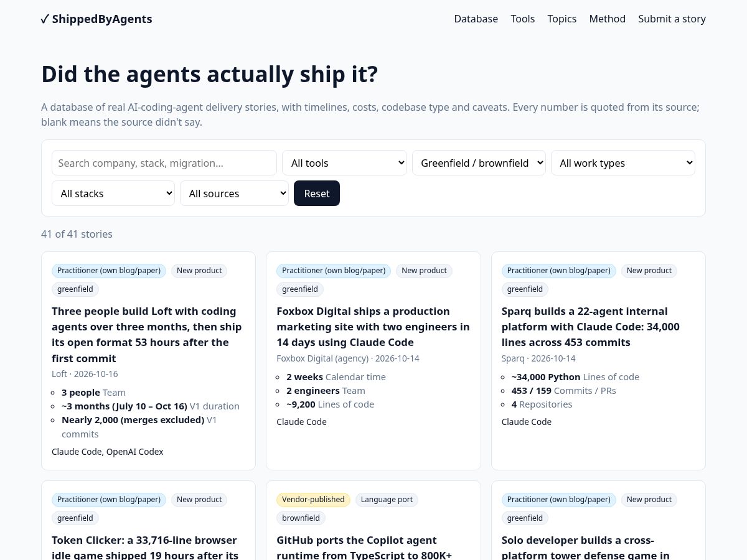
Task: Expand the All tools dropdown
Action: coord(345,163)
